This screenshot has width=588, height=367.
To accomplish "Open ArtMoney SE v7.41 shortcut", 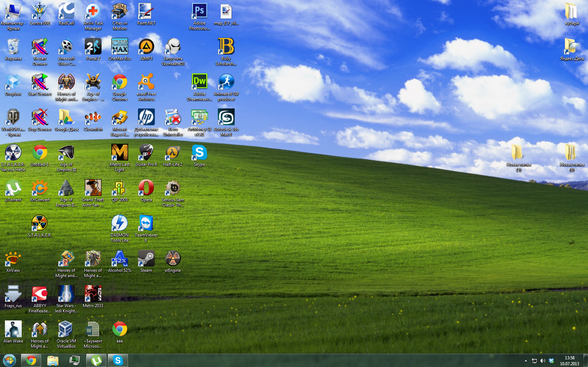I will tap(200, 122).
